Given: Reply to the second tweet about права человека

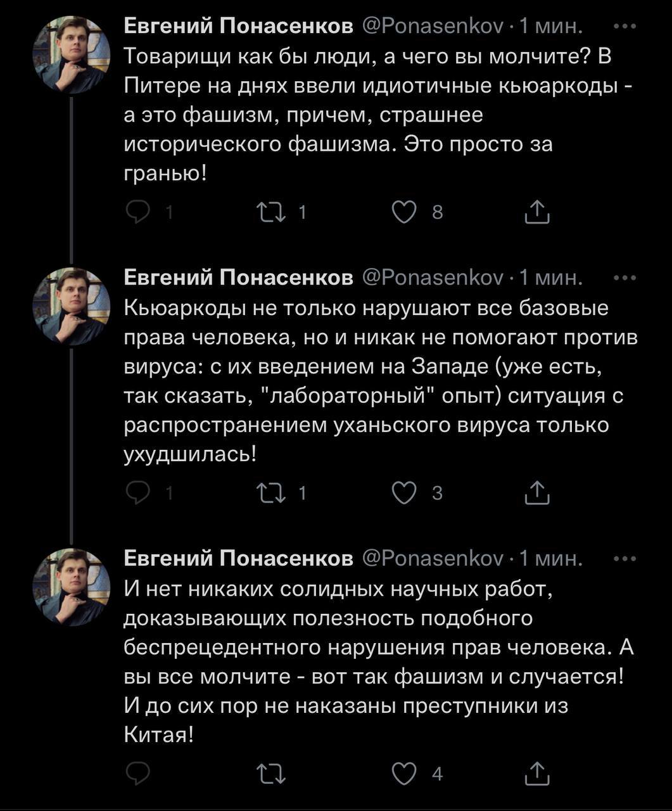Looking at the screenshot, I should click(x=136, y=492).
